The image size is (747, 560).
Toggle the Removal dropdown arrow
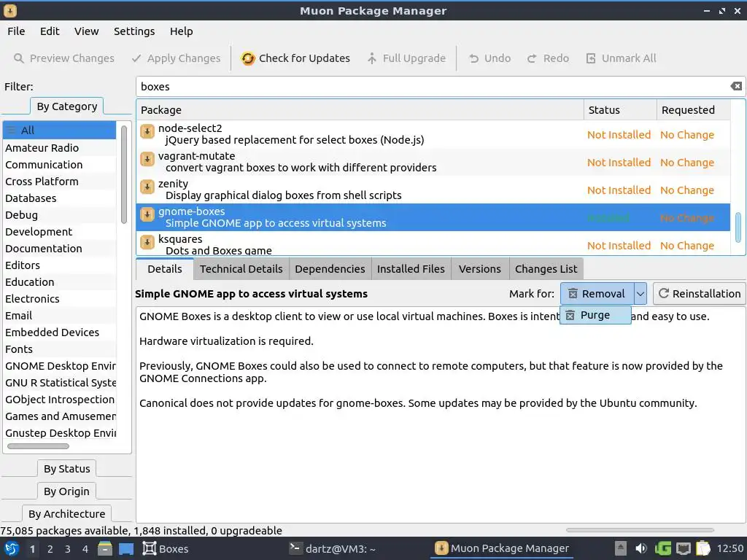click(x=640, y=294)
